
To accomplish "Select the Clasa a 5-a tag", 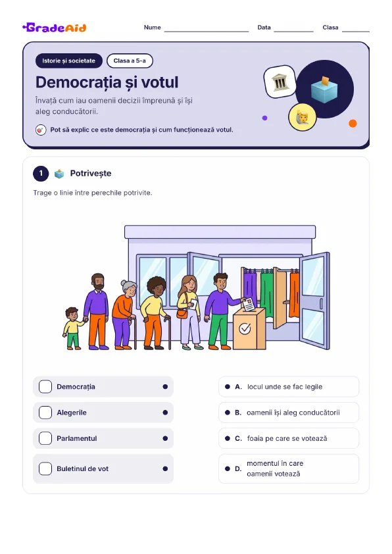I will [130, 61].
